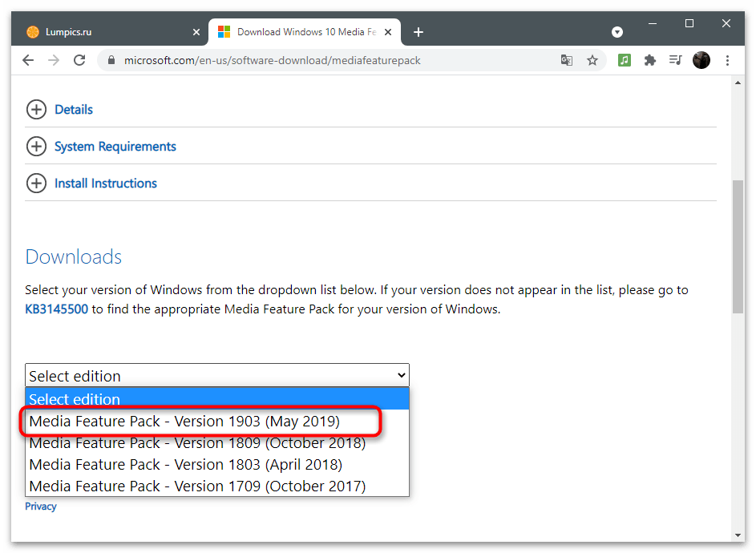
Task: Switch to the Lumpics.ru tab
Action: pyautogui.click(x=104, y=32)
